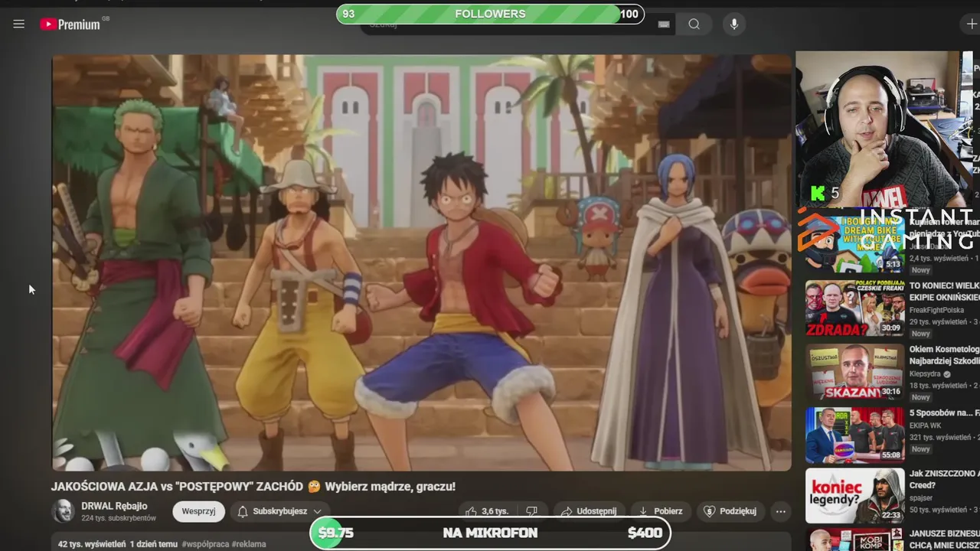Click the #reklama hashtag
Image resolution: width=980 pixels, height=551 pixels.
pos(249,544)
